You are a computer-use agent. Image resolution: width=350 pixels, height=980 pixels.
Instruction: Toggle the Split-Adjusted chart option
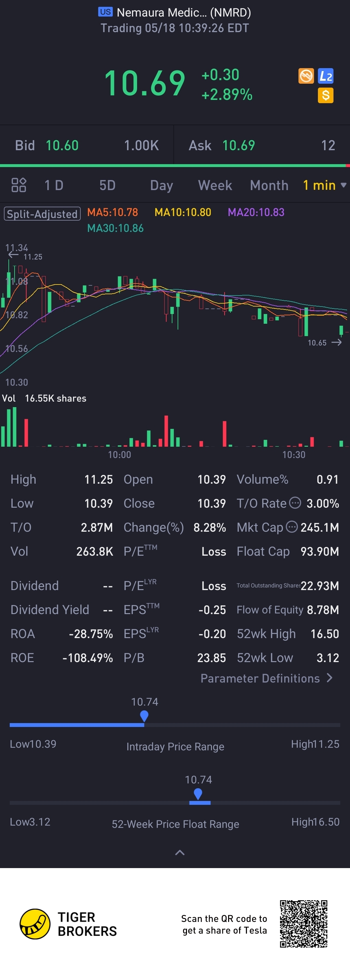42,214
